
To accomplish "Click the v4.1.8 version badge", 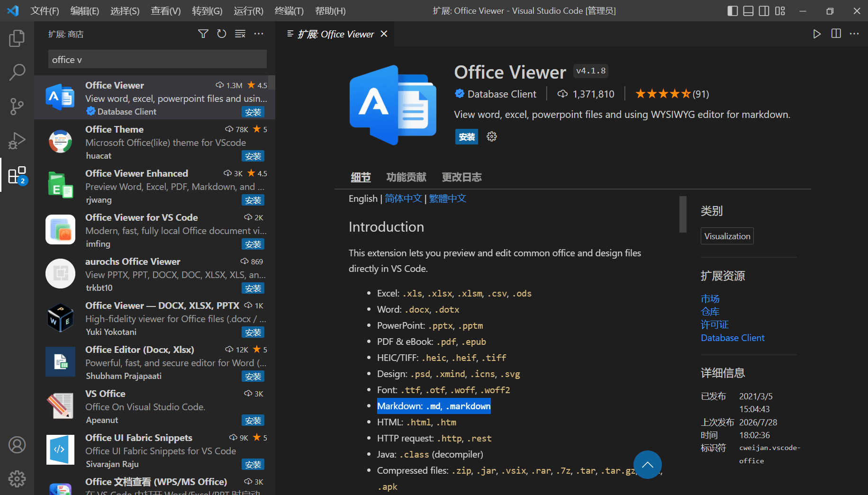I will pos(591,71).
